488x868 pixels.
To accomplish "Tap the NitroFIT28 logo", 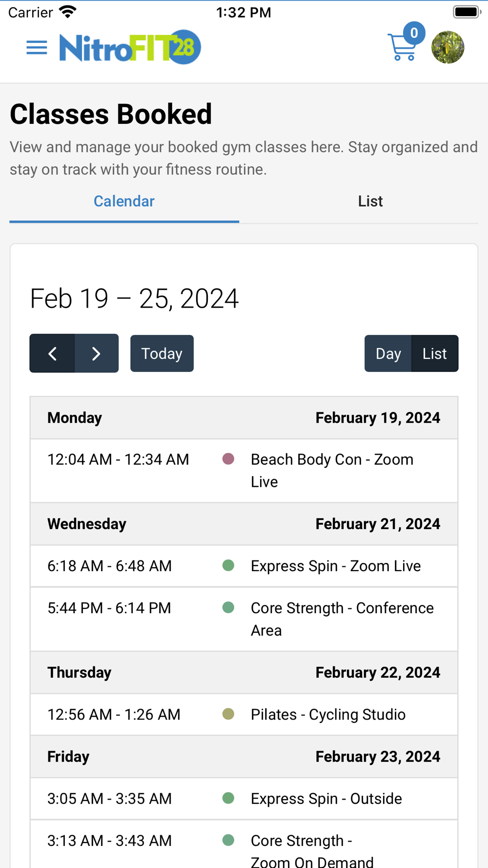I will coord(130,47).
